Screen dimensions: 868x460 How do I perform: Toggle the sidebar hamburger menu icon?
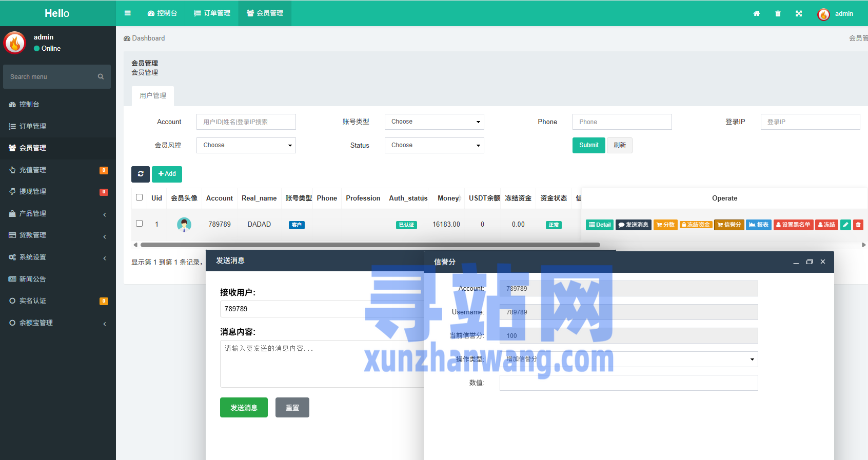[x=128, y=13]
